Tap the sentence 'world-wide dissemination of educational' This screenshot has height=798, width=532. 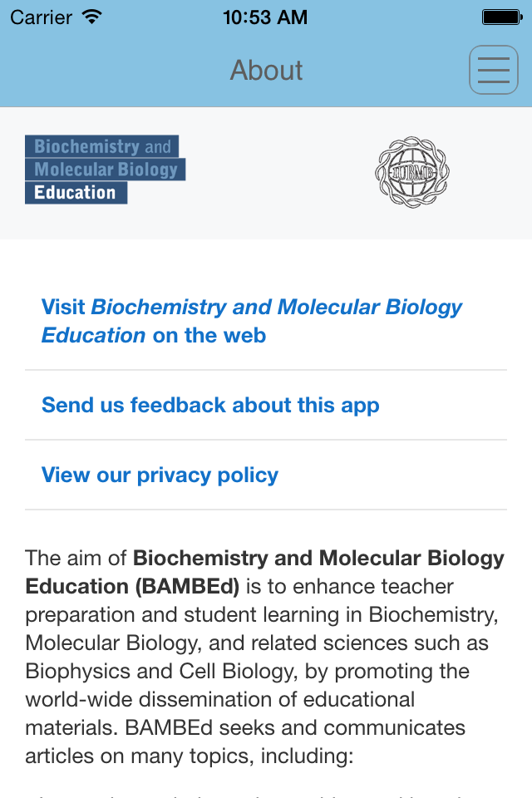pyautogui.click(x=220, y=699)
